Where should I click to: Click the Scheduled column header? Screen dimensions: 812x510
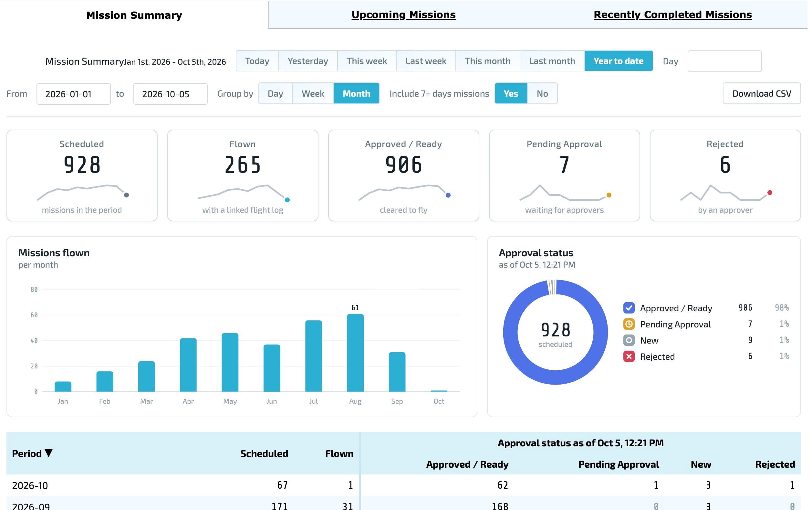264,454
